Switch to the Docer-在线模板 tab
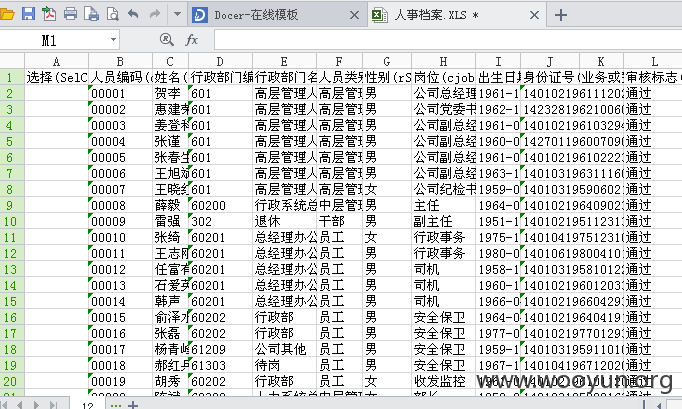 coord(277,15)
